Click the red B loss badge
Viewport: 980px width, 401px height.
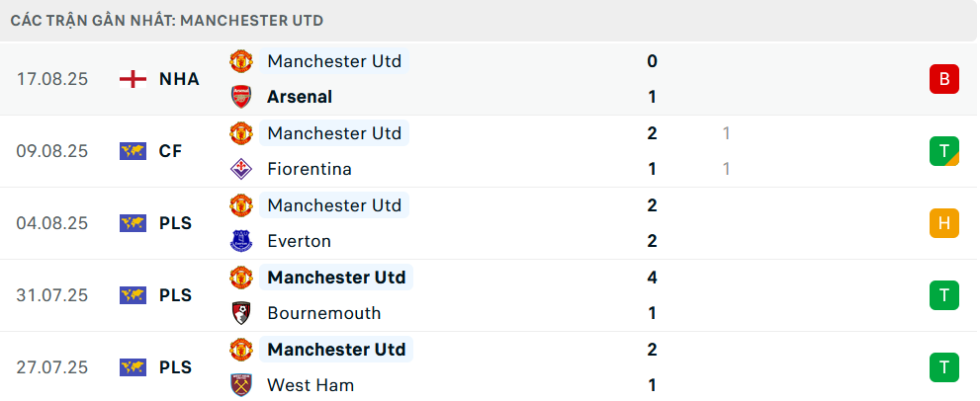(x=943, y=79)
